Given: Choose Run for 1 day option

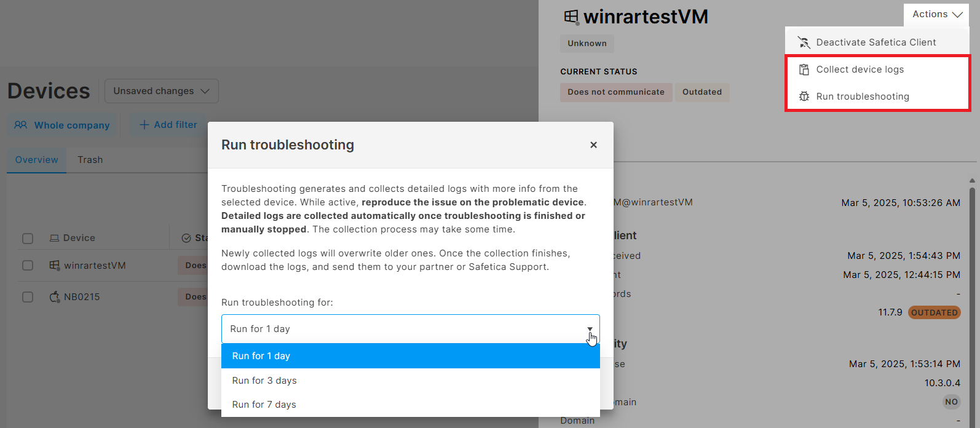Looking at the screenshot, I should [x=411, y=356].
